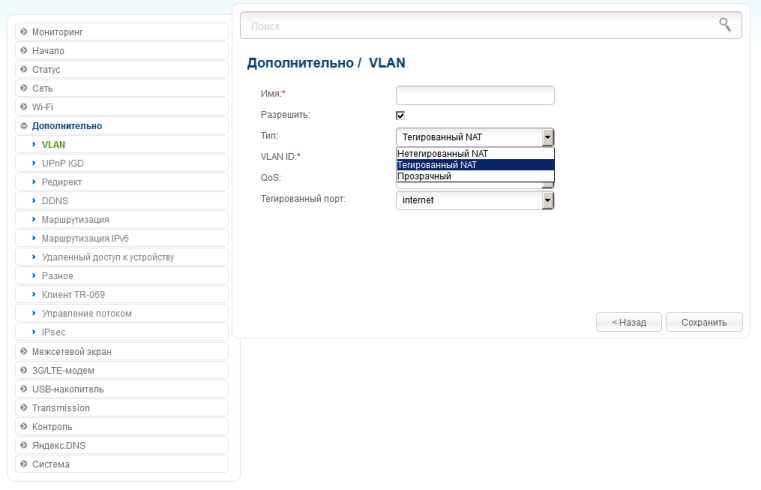Open the Яндекс.DNS menu
The image size is (761, 490).
(122, 445)
